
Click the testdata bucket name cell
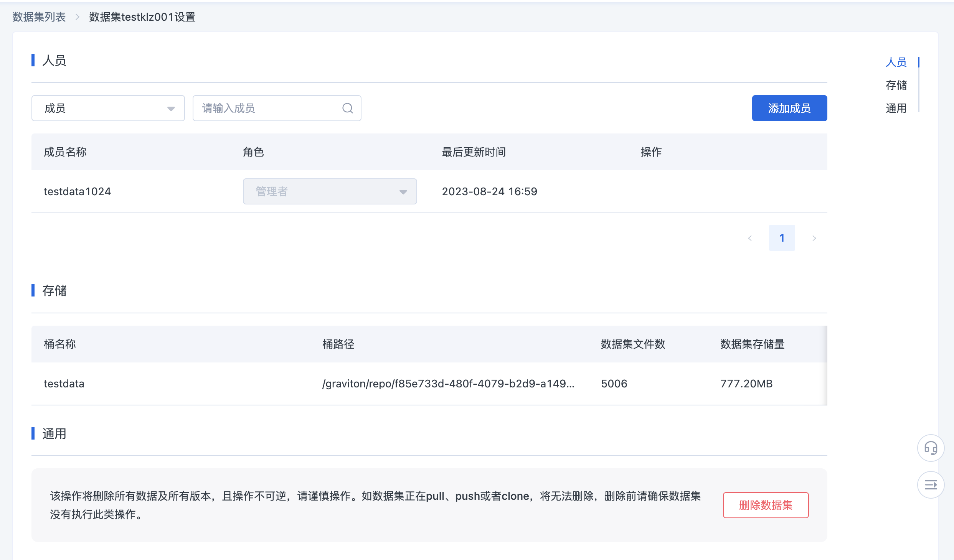pyautogui.click(x=64, y=384)
